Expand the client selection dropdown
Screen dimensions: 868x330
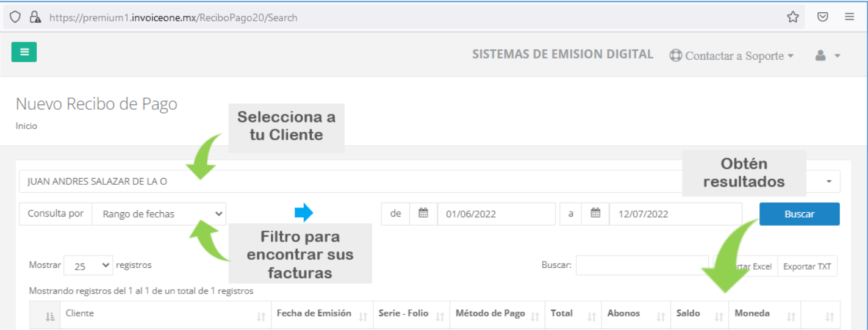(829, 182)
